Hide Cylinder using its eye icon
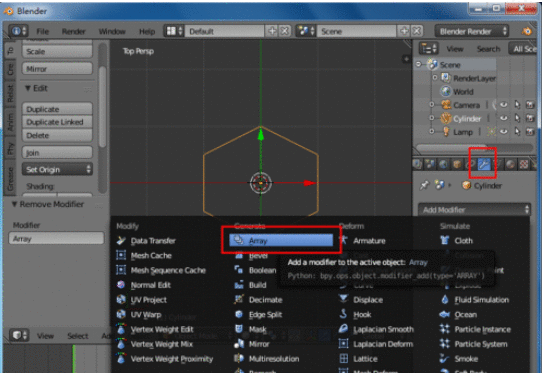The image size is (543, 373). coord(504,118)
